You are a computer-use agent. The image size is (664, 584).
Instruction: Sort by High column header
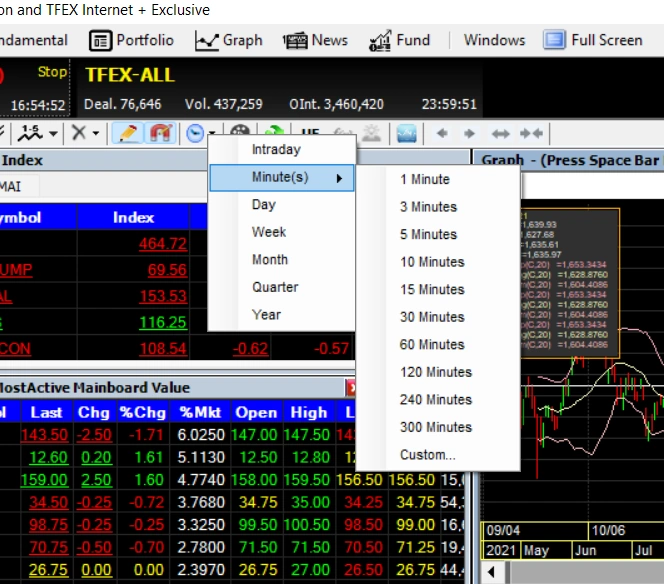[308, 412]
